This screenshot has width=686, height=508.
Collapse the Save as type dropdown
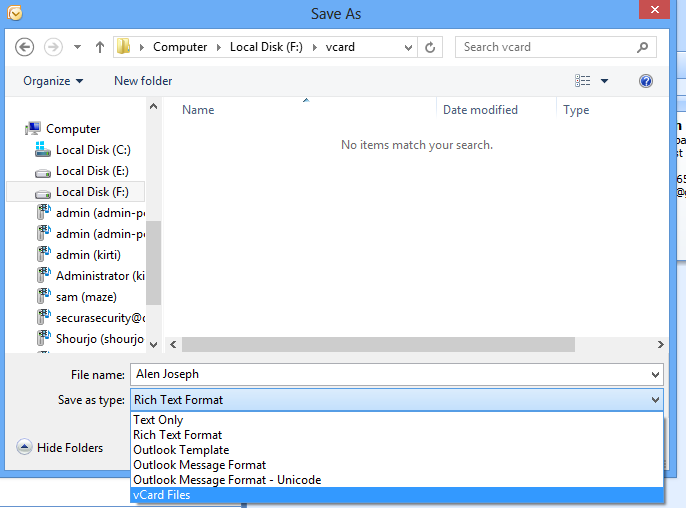coord(655,400)
